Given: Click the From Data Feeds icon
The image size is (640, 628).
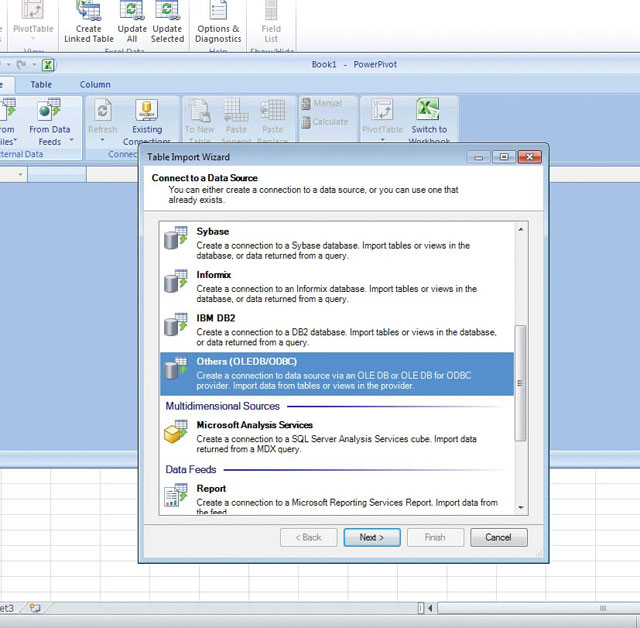Looking at the screenshot, I should click(50, 112).
